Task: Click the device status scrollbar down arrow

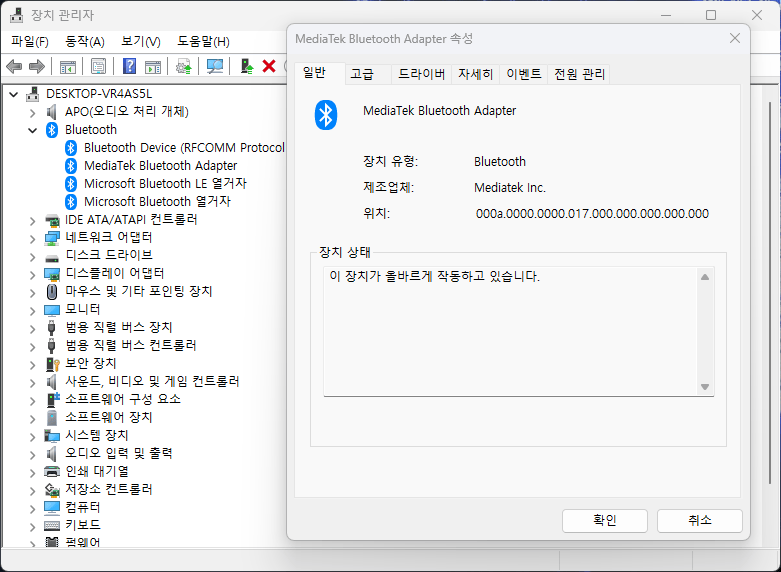Action: pyautogui.click(x=704, y=387)
